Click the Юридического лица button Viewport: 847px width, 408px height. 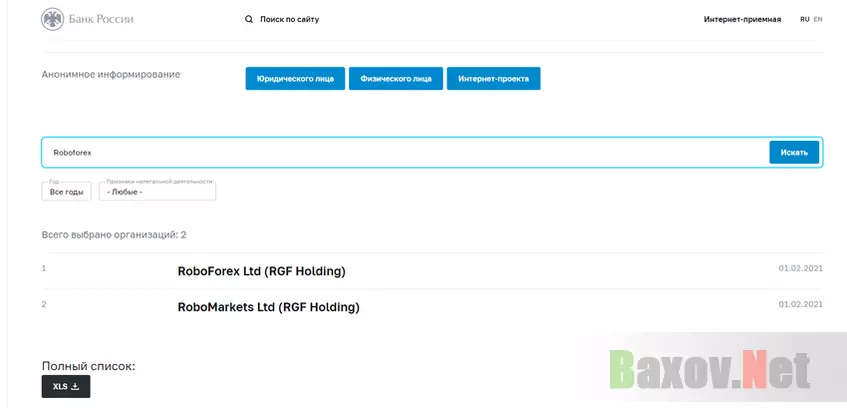[x=295, y=78]
